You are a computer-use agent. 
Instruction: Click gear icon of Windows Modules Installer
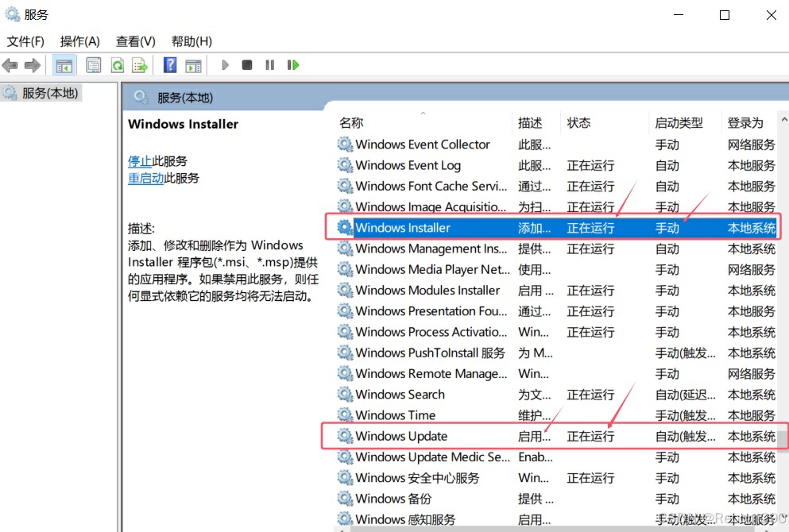[345, 290]
